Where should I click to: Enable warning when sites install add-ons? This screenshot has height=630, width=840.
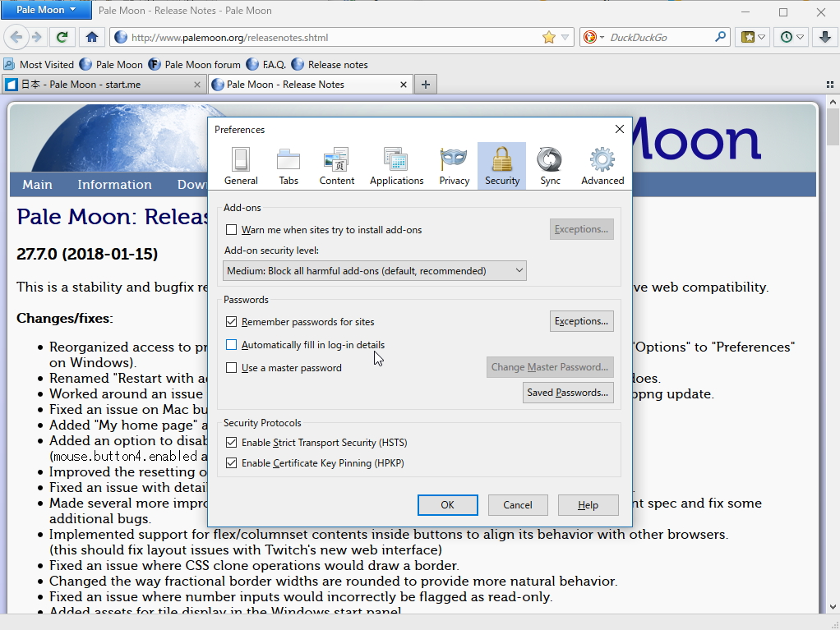232,230
